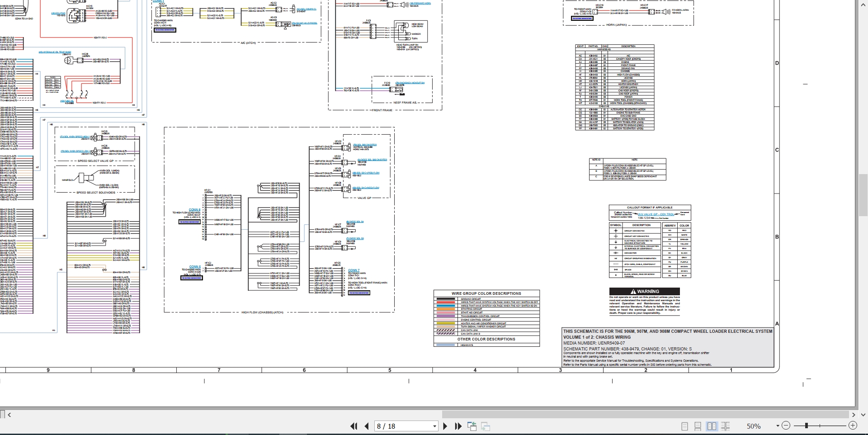Click VOLUME 1 of 2: CHASSIS WIRING text
This screenshot has width=868, height=435.
click(x=597, y=337)
